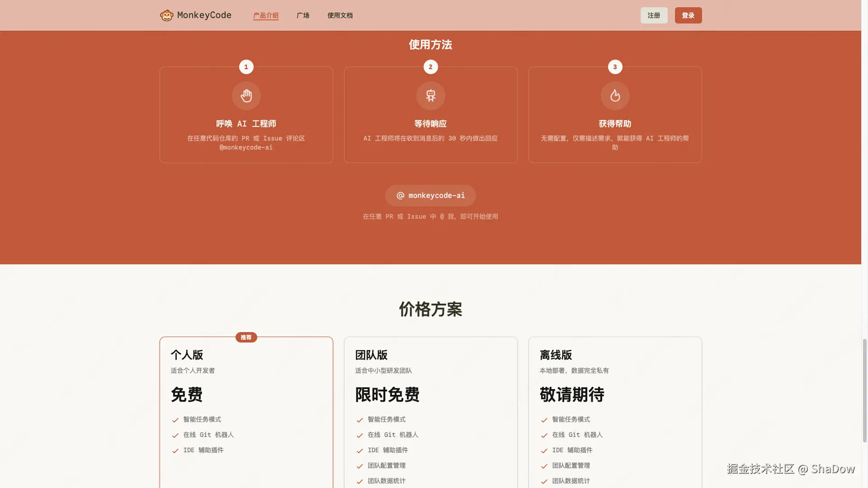868x488 pixels.
Task: Click the MonkeyCode monkey logo icon
Action: (x=166, y=15)
